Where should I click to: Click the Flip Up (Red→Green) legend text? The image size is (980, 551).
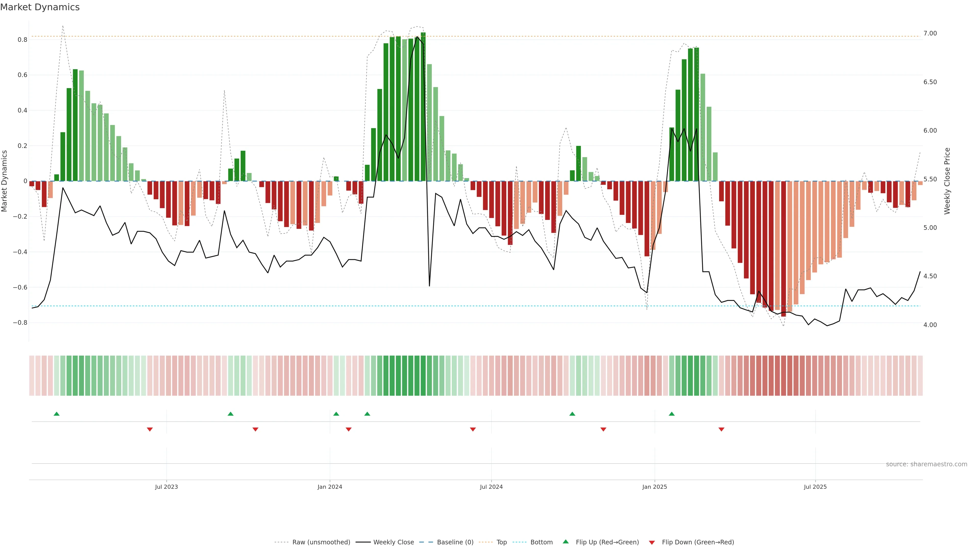click(607, 542)
